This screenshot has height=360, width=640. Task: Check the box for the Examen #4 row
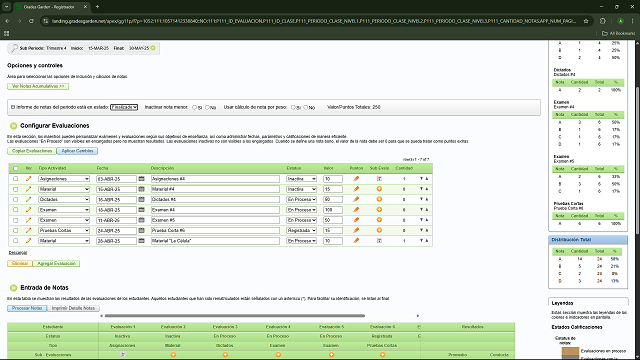(x=16, y=210)
